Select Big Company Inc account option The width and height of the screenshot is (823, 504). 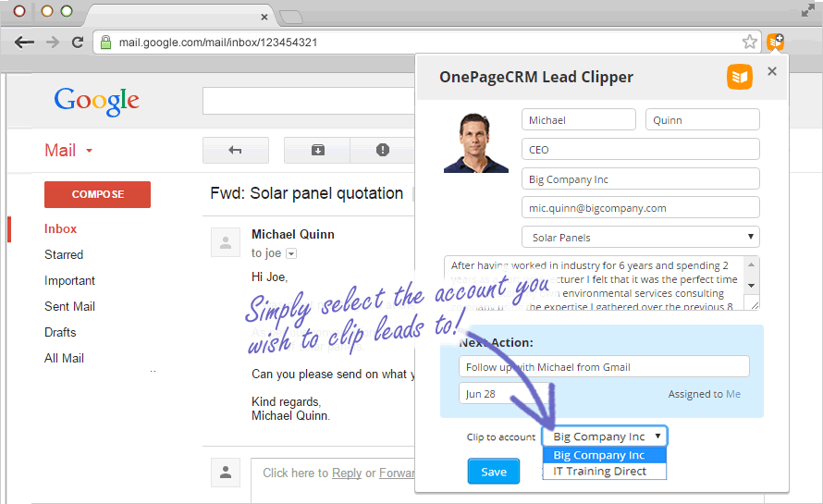coord(605,455)
